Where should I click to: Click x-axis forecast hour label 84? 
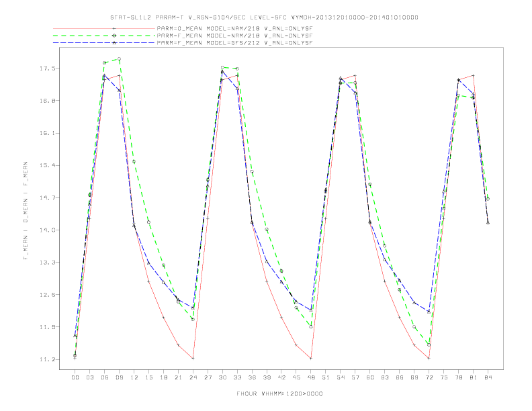point(488,377)
